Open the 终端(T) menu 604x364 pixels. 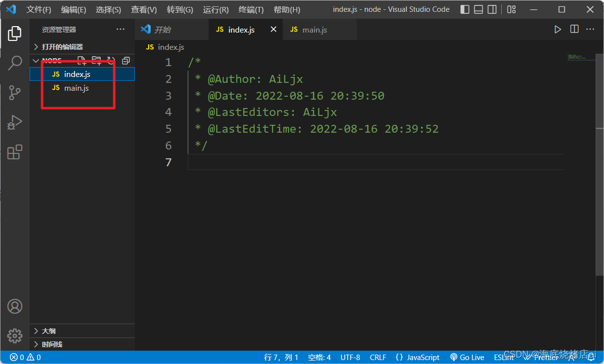click(251, 9)
